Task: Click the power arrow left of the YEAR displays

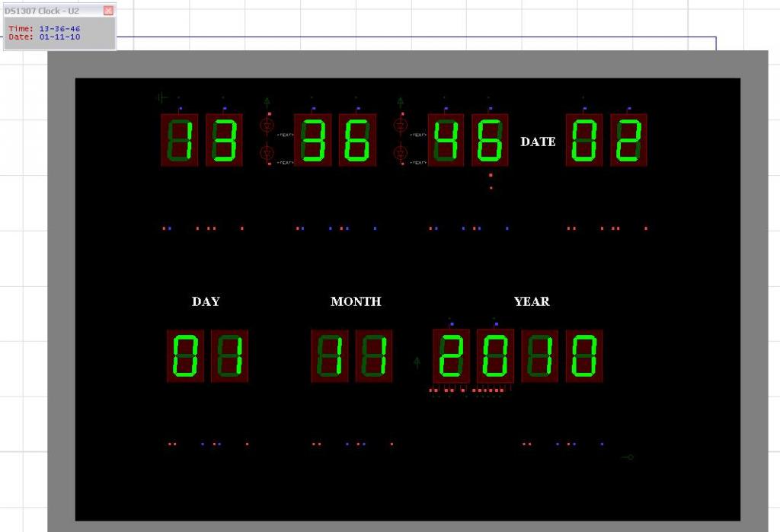Action: click(x=417, y=362)
